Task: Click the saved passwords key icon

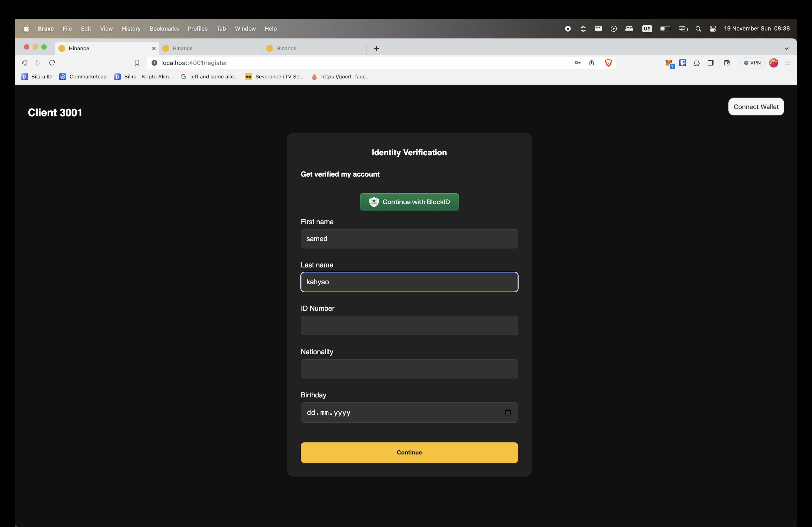Action: tap(577, 63)
